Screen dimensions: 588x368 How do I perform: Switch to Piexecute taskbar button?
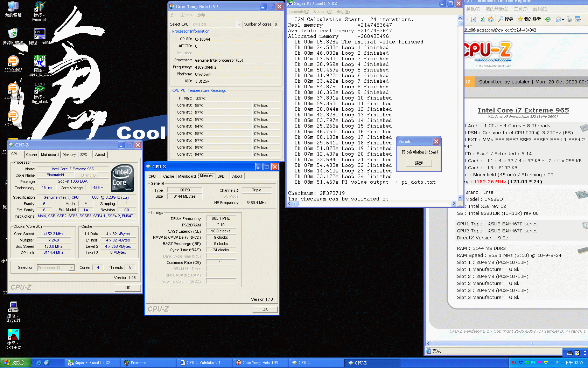148,363
